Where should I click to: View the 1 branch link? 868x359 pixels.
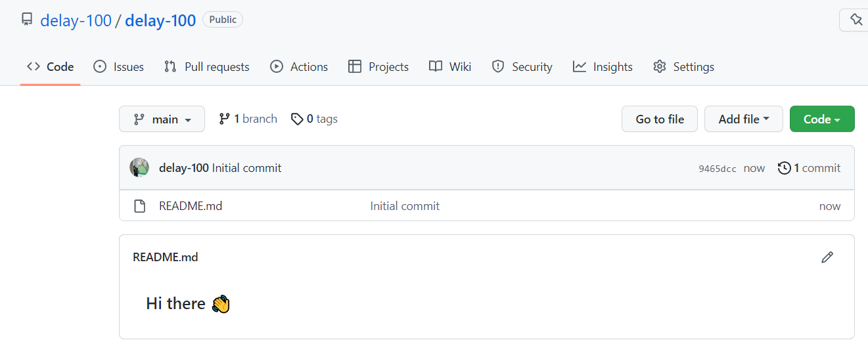(x=248, y=119)
